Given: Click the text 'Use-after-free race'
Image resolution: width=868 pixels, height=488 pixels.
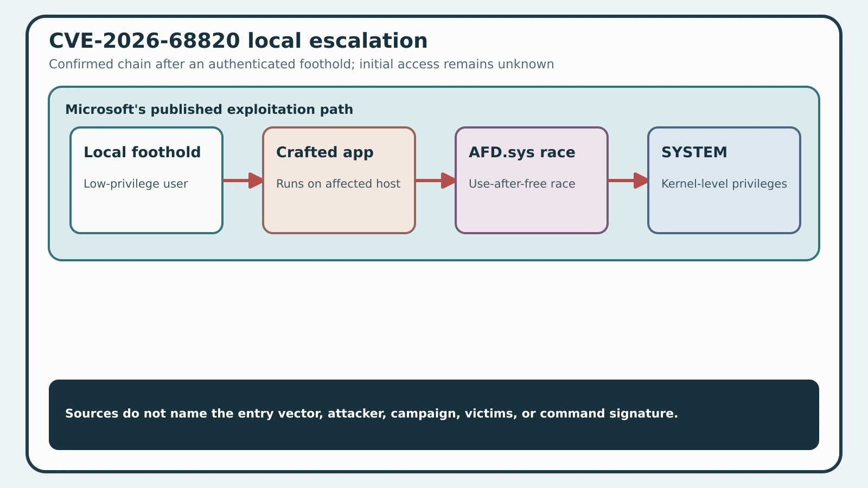Looking at the screenshot, I should 522,184.
